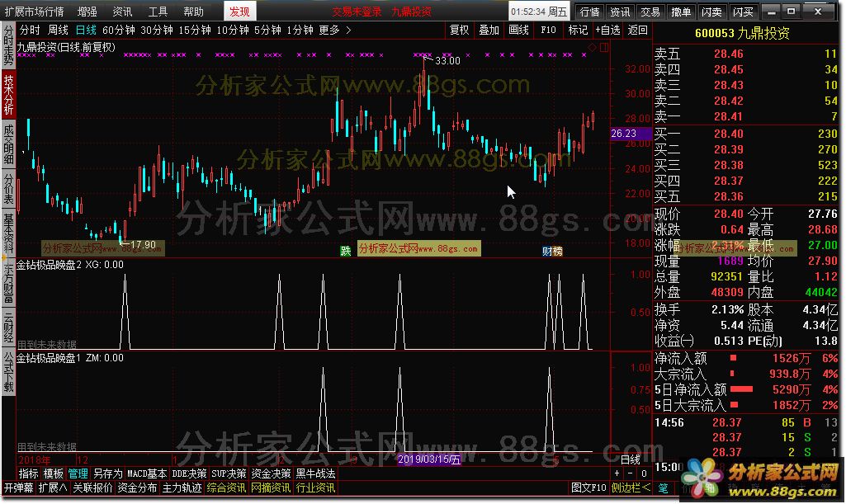The height and width of the screenshot is (504, 846).
Task: Open the 帮助 menu
Action: (x=193, y=12)
